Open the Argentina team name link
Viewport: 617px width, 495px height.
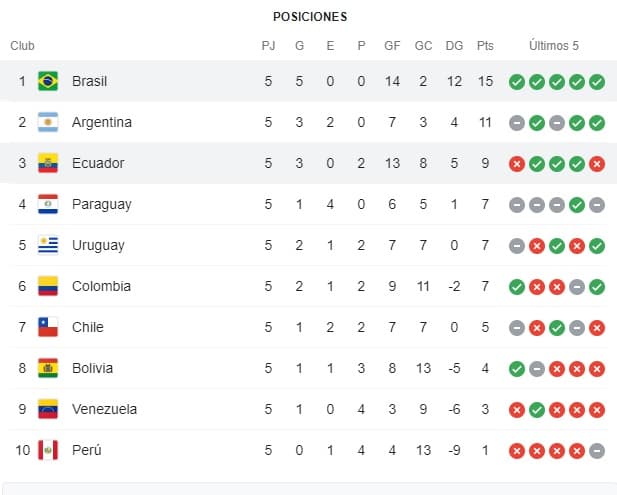point(102,122)
